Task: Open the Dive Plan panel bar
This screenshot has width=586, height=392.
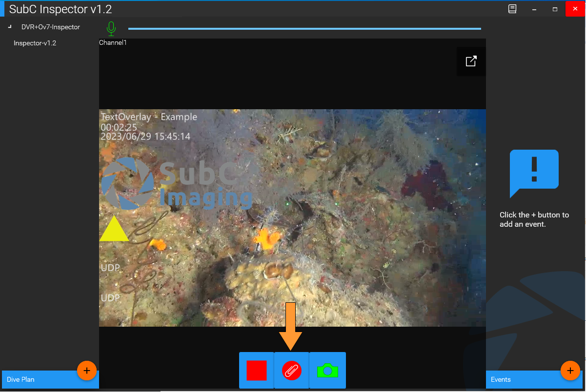Action: tap(34, 380)
